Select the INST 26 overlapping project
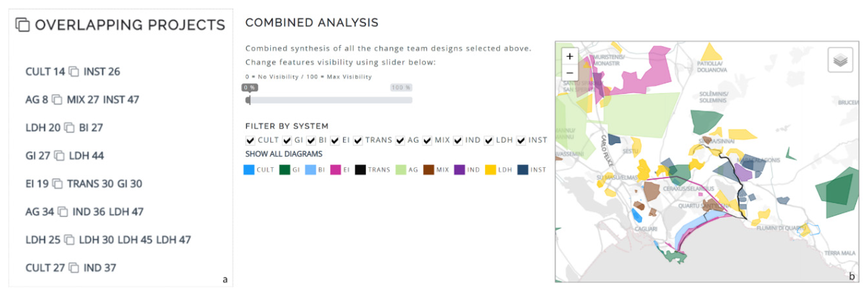 tap(102, 72)
